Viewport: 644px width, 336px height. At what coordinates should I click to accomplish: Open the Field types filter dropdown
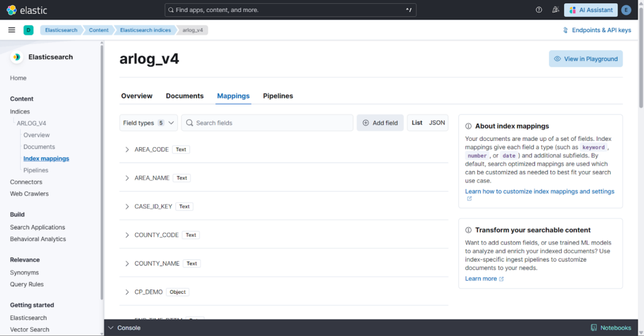(148, 123)
